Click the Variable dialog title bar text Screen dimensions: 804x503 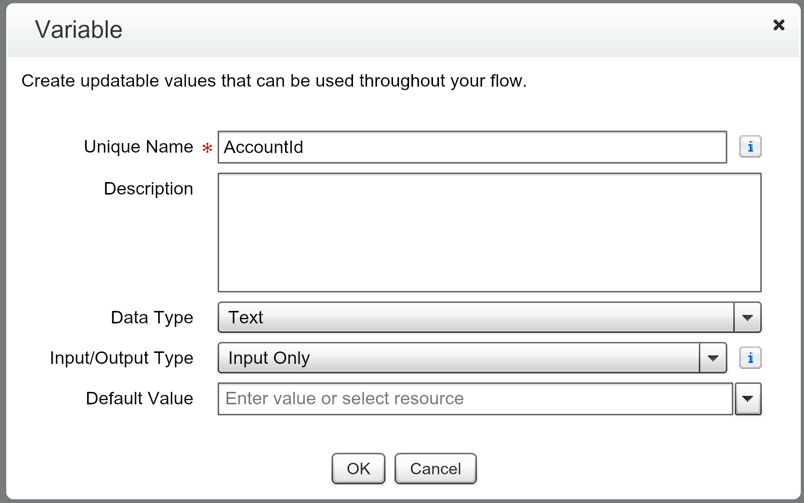[78, 30]
